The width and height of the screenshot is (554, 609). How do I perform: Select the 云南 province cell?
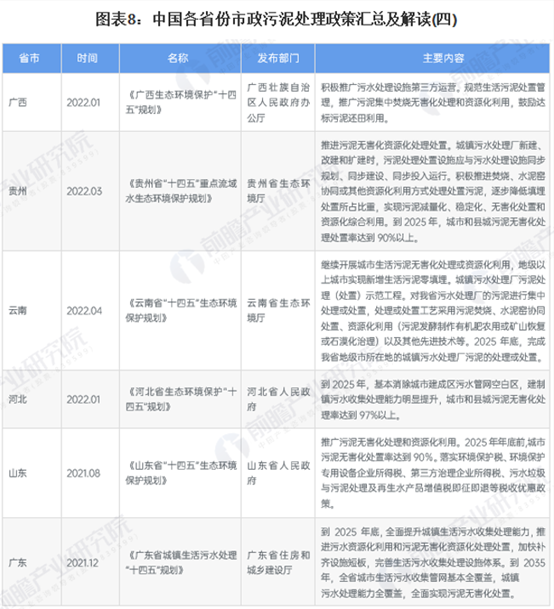coord(31,310)
